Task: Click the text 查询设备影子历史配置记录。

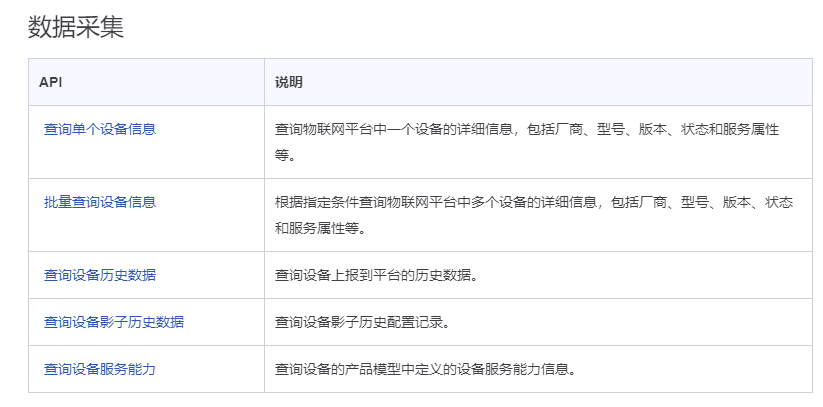Action: 362,322
